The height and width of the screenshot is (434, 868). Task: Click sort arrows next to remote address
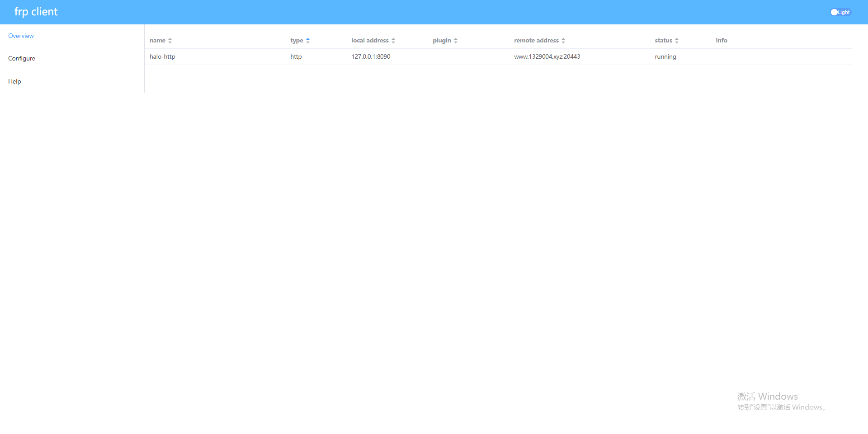[x=563, y=41]
